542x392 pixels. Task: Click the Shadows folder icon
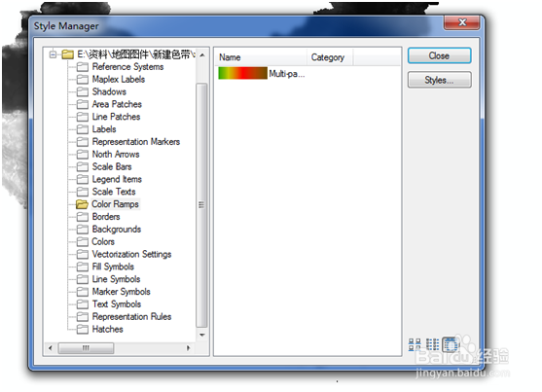[x=83, y=91]
